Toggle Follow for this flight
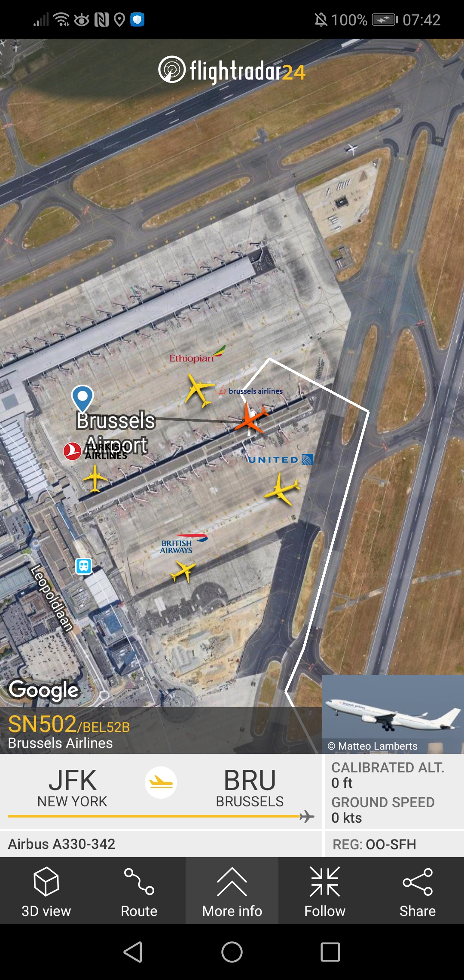The image size is (464, 980). click(325, 891)
